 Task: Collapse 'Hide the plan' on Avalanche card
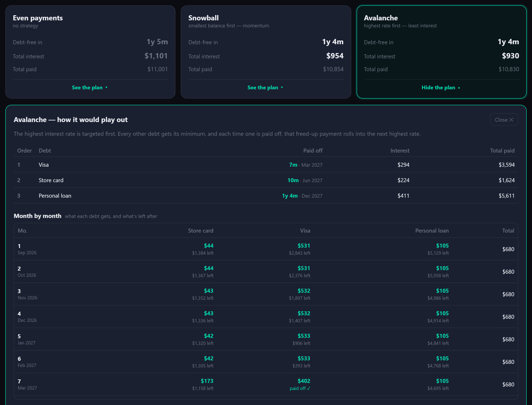[441, 88]
